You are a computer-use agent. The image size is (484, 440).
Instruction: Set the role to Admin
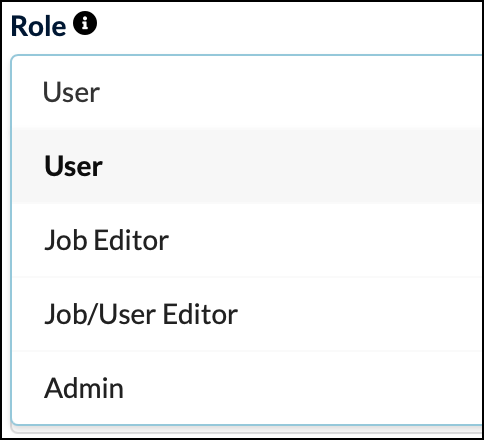tap(247, 388)
